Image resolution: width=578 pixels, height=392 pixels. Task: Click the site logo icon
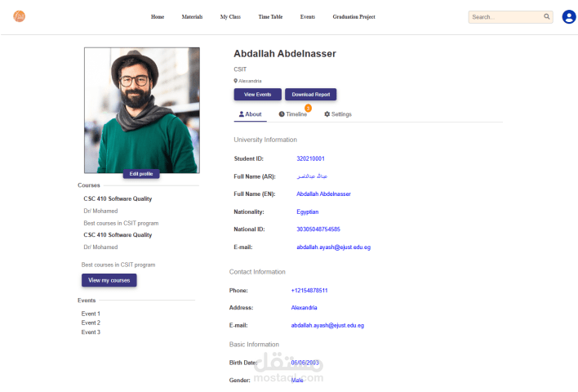click(19, 16)
